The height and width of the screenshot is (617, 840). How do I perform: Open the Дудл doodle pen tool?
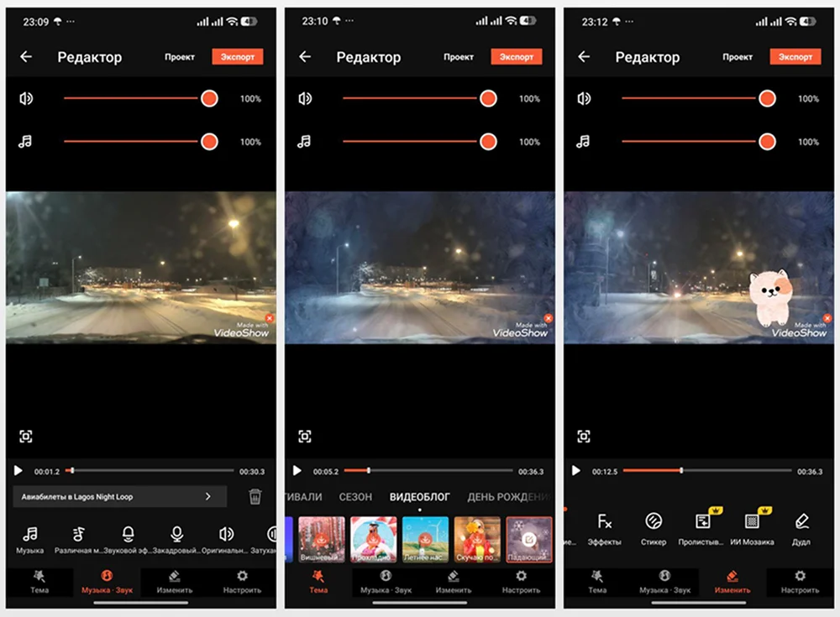coord(801,526)
